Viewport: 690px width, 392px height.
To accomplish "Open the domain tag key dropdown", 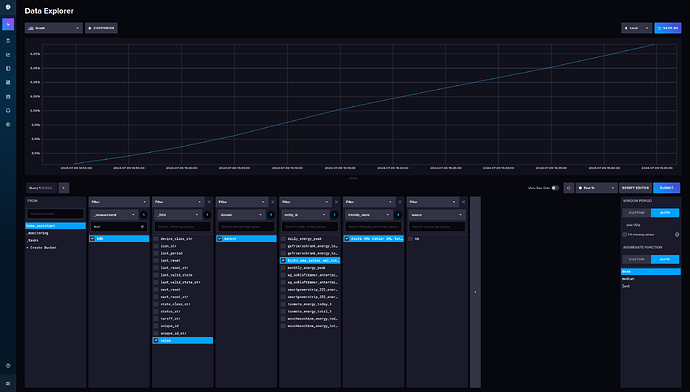I will tap(242, 215).
